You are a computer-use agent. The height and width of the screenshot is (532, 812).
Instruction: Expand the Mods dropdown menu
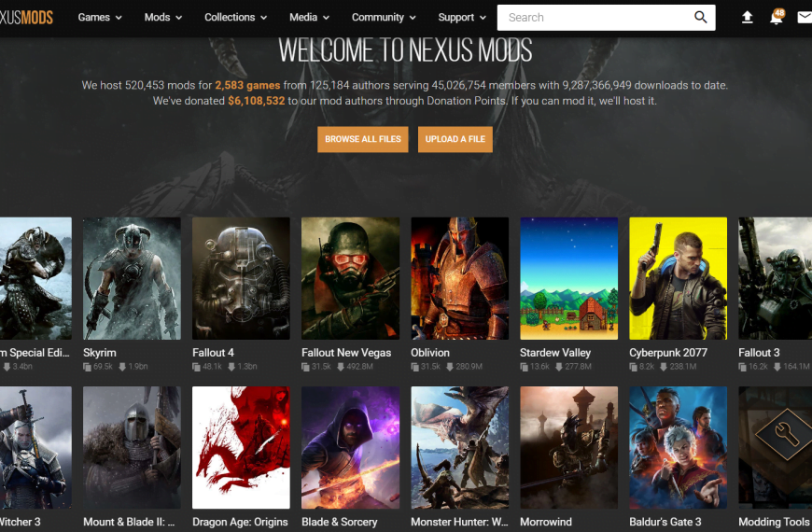pyautogui.click(x=163, y=17)
